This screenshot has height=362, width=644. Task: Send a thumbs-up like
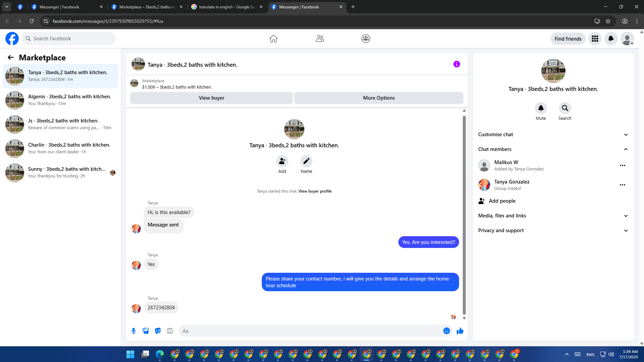pyautogui.click(x=460, y=331)
